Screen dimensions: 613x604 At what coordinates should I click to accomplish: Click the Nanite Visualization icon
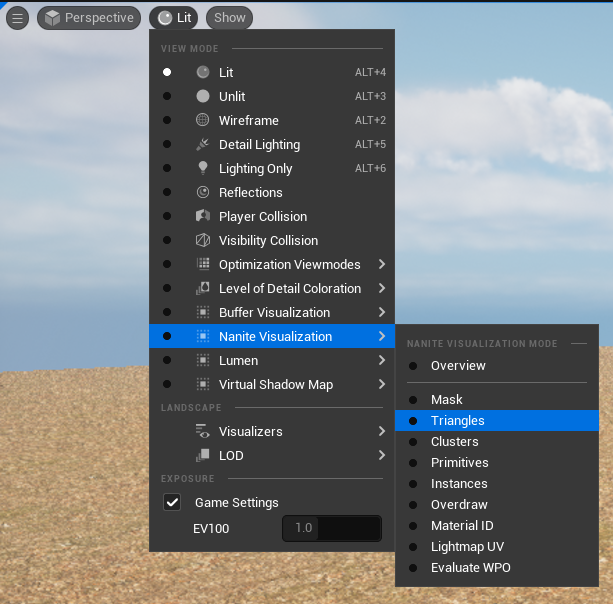pos(203,336)
